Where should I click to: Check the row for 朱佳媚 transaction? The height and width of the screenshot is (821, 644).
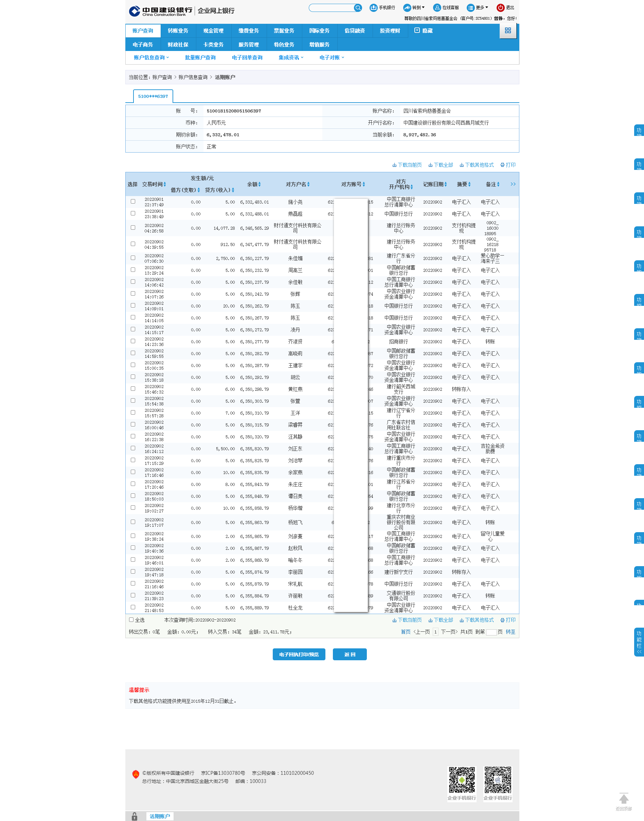pos(133,258)
